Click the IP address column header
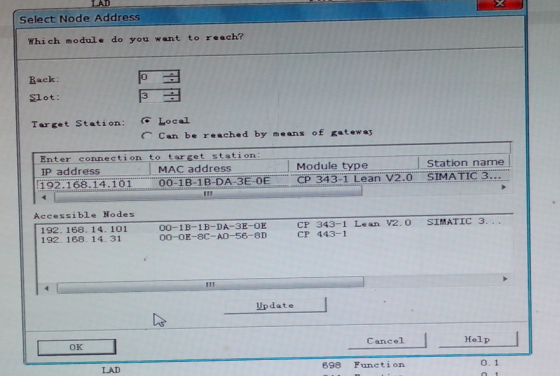The image size is (560, 384). 92,171
